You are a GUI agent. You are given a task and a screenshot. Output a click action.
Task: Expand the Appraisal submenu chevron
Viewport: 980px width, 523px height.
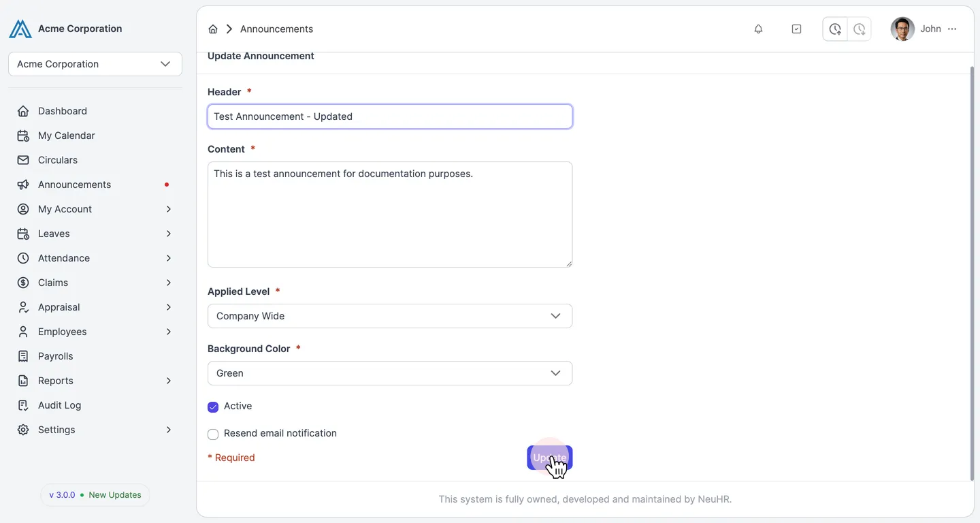point(169,307)
